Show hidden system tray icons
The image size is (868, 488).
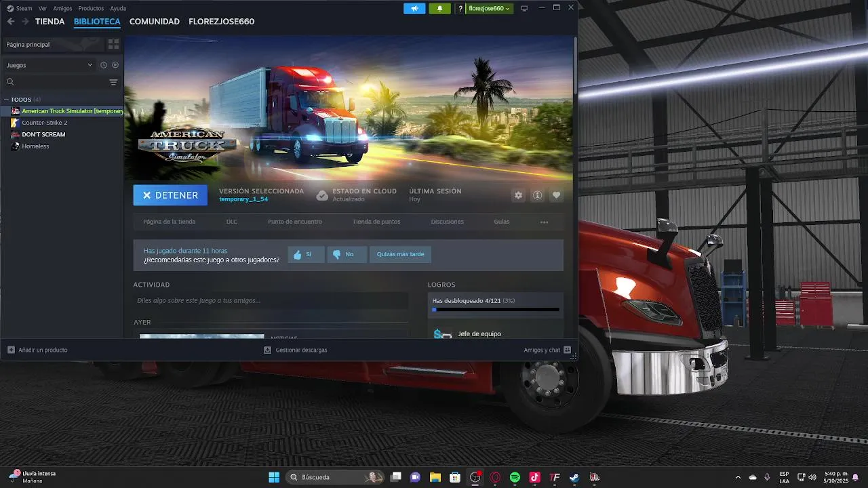tap(738, 477)
